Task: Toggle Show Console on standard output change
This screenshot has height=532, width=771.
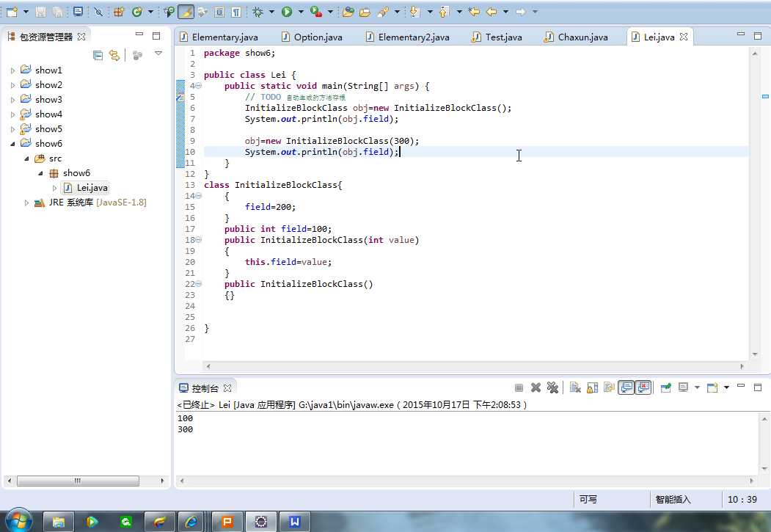Action: point(626,388)
